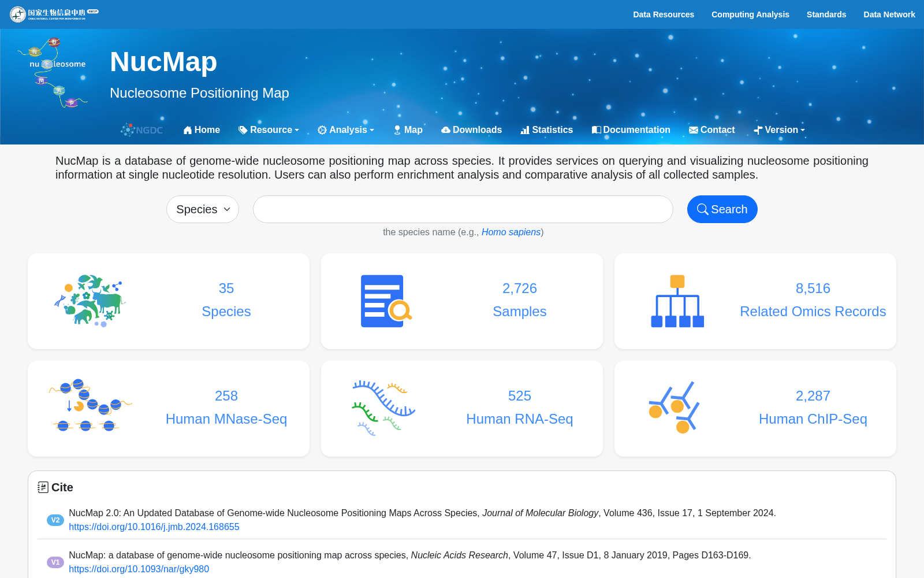Click the Documentation book icon
The image size is (924, 578).
point(597,130)
